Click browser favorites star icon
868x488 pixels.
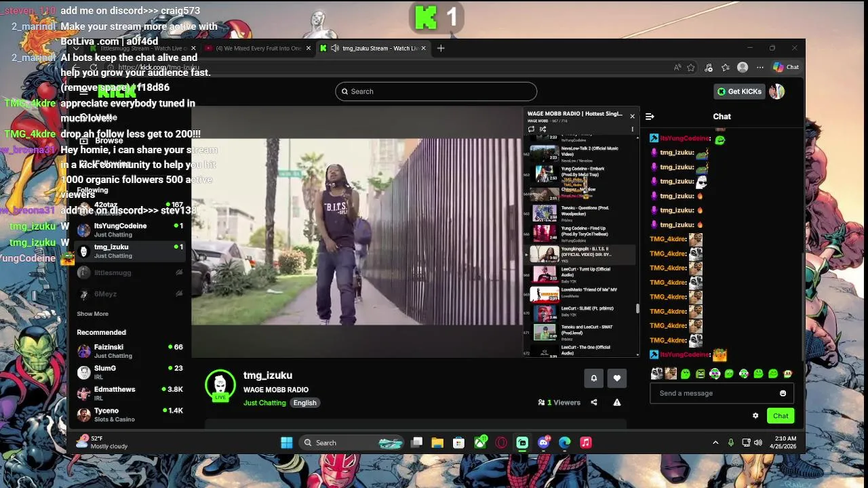pyautogui.click(x=691, y=67)
